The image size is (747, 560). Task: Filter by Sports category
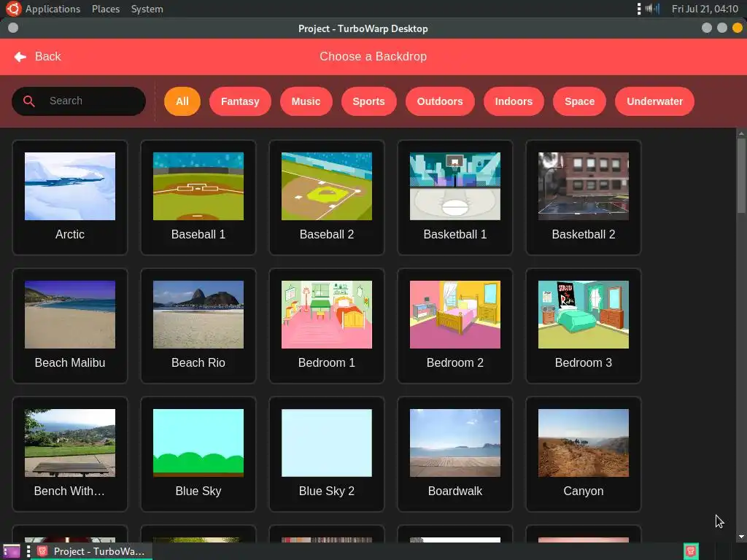point(368,101)
